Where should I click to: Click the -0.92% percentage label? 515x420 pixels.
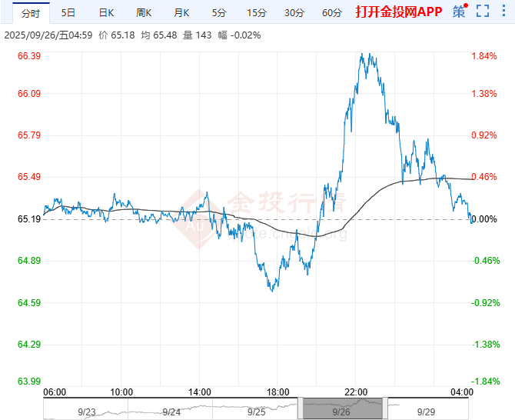486,302
